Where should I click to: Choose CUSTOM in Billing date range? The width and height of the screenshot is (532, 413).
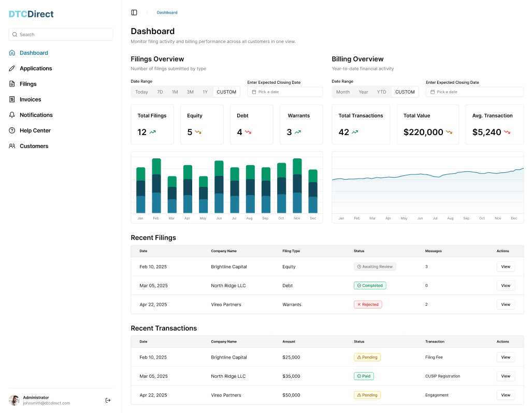pyautogui.click(x=405, y=92)
